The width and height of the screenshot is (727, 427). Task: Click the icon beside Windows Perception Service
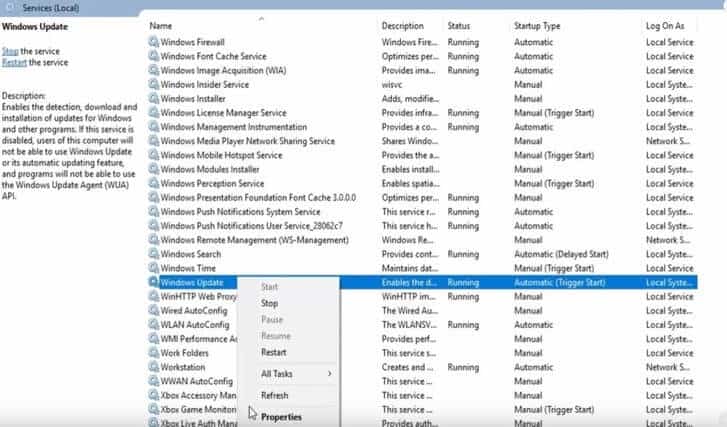(x=153, y=183)
